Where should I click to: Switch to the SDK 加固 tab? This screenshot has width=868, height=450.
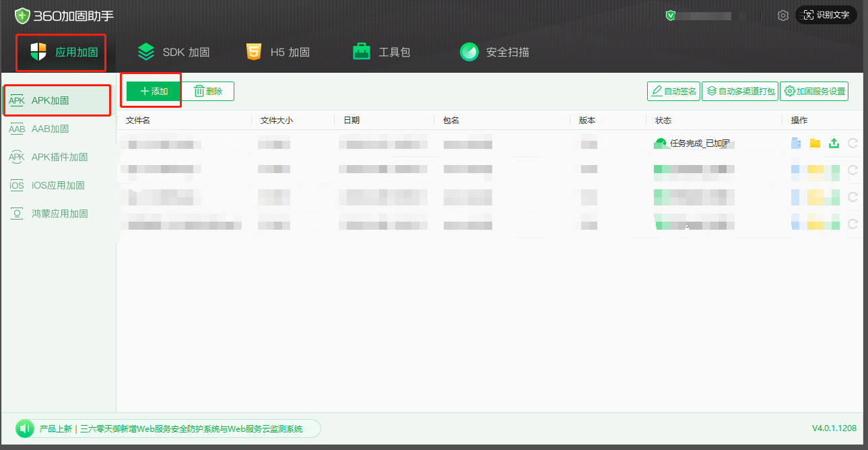point(173,52)
